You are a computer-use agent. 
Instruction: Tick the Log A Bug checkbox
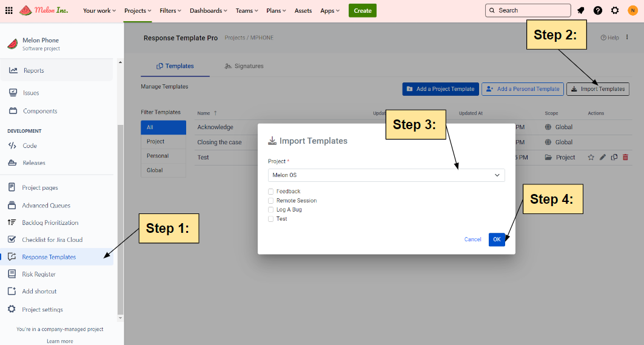pos(271,210)
